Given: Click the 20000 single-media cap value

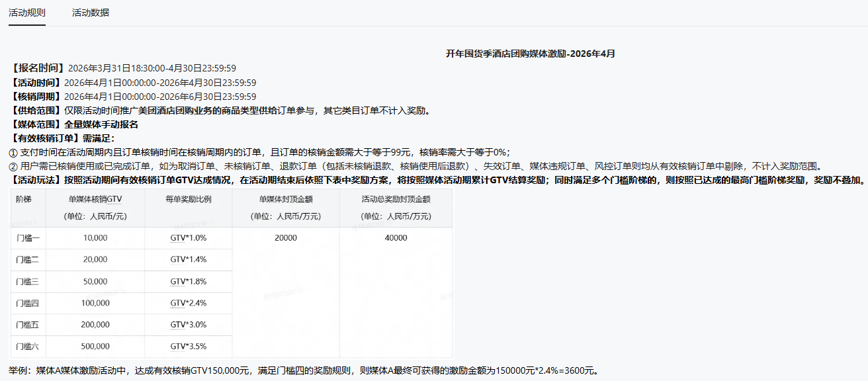Looking at the screenshot, I should 286,238.
